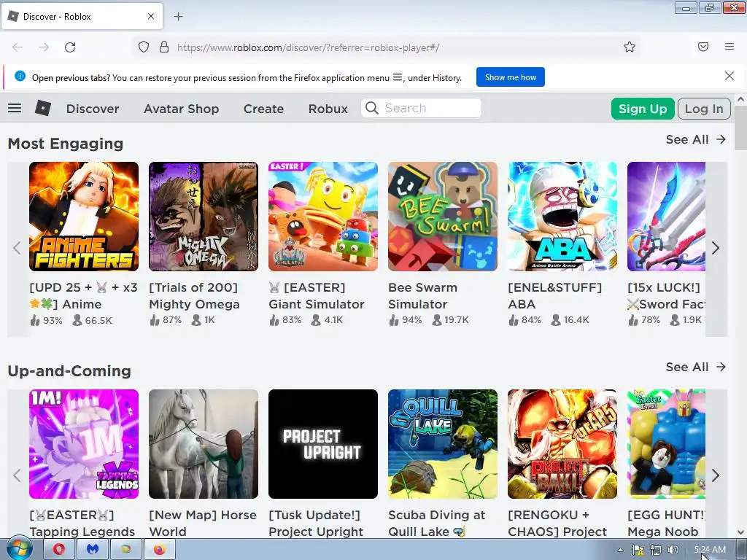Open ABA Anime Battle Arena thumbnail

pos(562,217)
